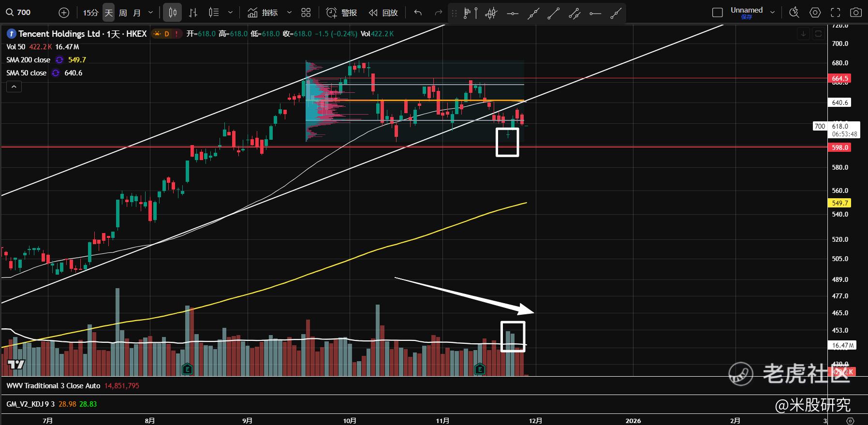868x425 pixels.
Task: Select the fixed range volume profile tool
Action: click(470, 13)
